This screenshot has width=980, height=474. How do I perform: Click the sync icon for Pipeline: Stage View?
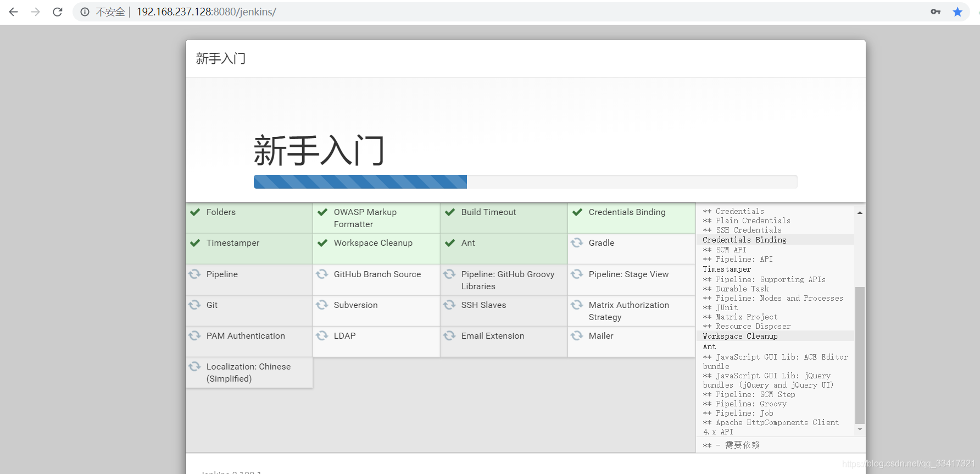click(577, 274)
